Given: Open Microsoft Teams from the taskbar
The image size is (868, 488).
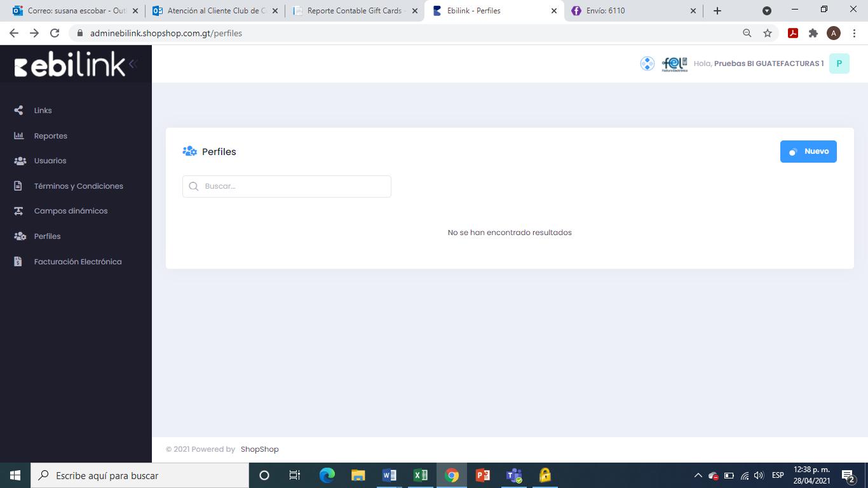Looking at the screenshot, I should click(x=514, y=475).
